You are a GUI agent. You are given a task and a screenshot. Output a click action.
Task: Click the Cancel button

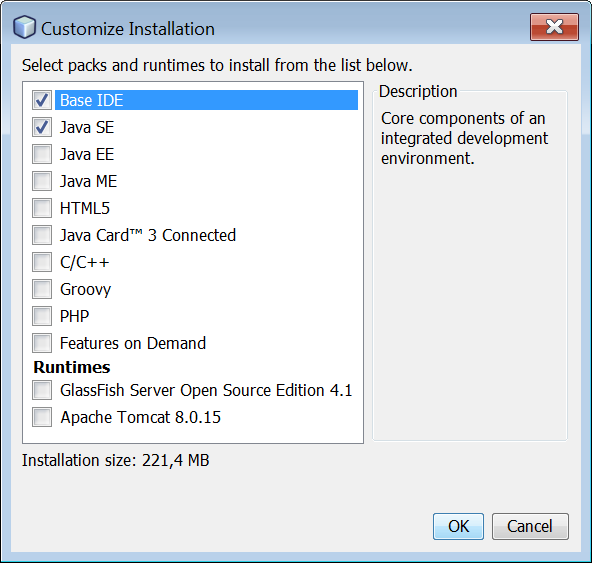[530, 526]
